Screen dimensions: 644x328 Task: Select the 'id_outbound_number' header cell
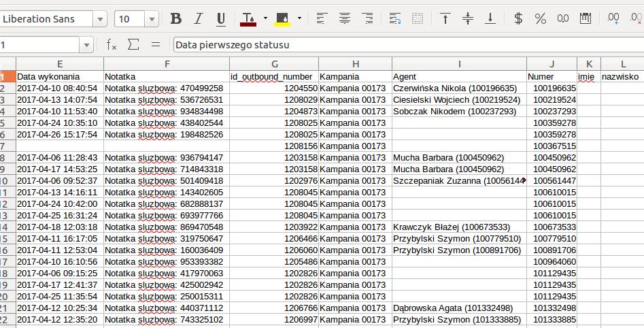tap(274, 76)
